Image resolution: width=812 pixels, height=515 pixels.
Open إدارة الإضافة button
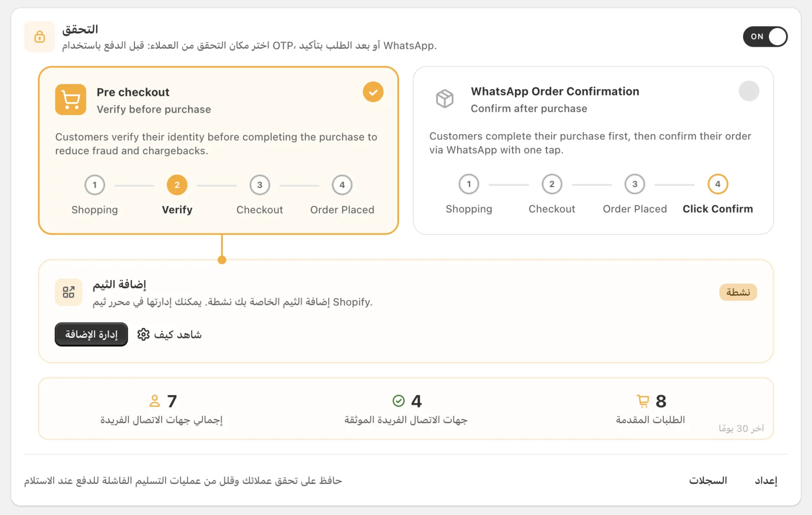tap(91, 334)
